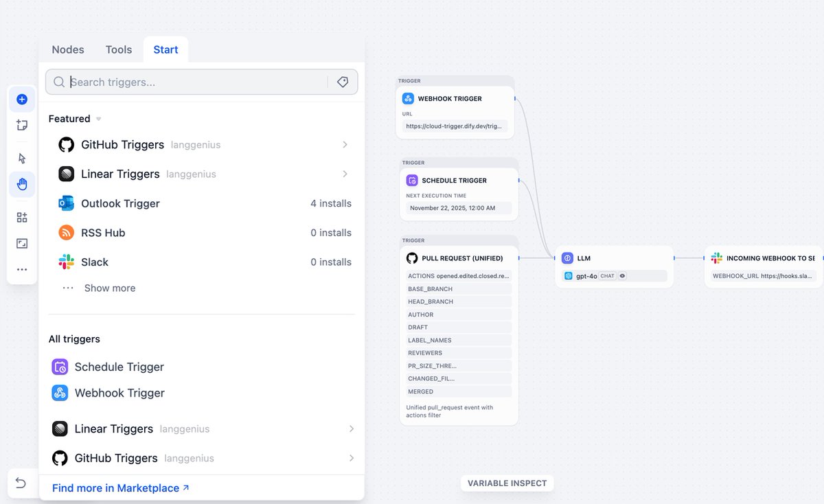Image resolution: width=824 pixels, height=504 pixels.
Task: Click MERGED field on Pull Request node
Action: pos(459,391)
